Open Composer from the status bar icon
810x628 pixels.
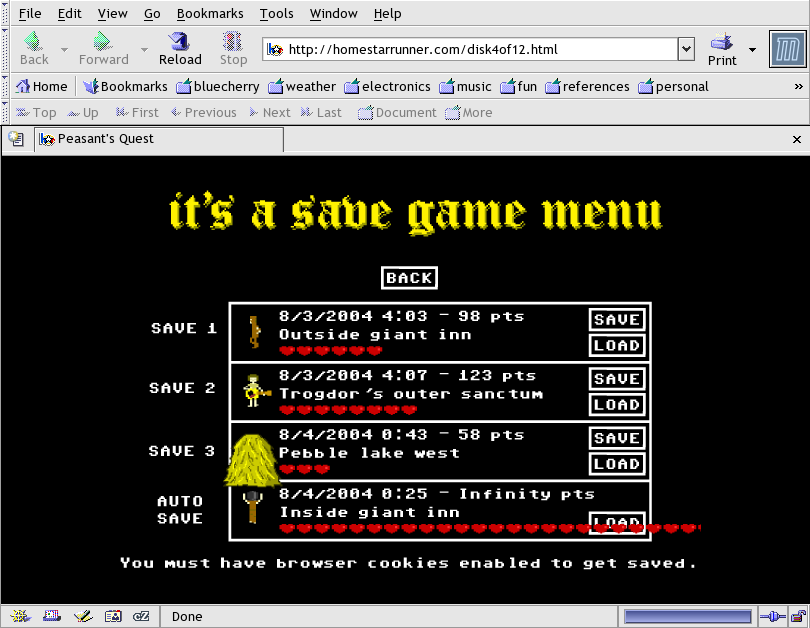pos(83,616)
